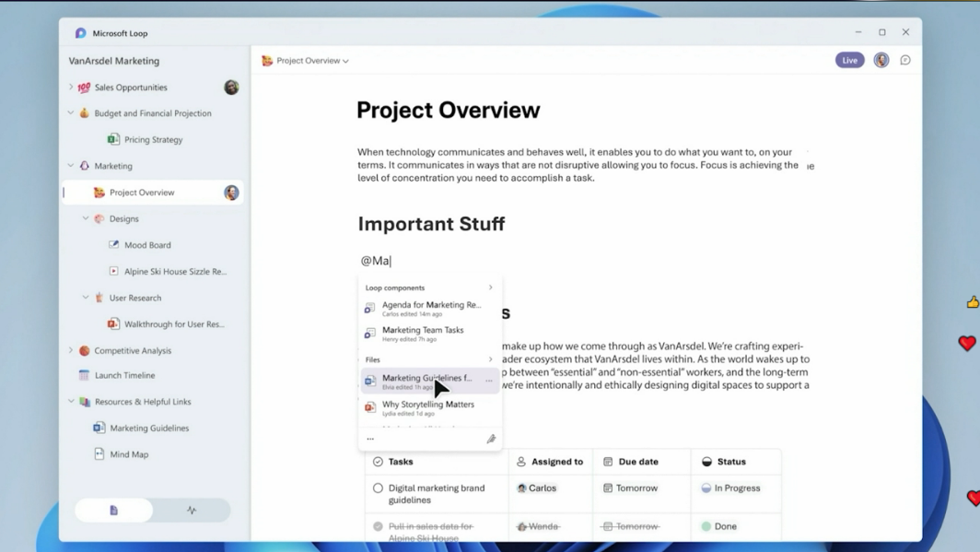Screen dimensions: 980x552
Task: Select Marketing Team Tasks suggestion
Action: point(430,334)
